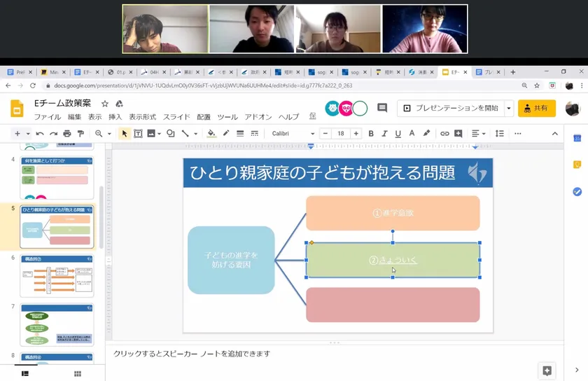Click the undo arrow
Image resolution: width=588 pixels, height=381 pixels.
tap(40, 133)
